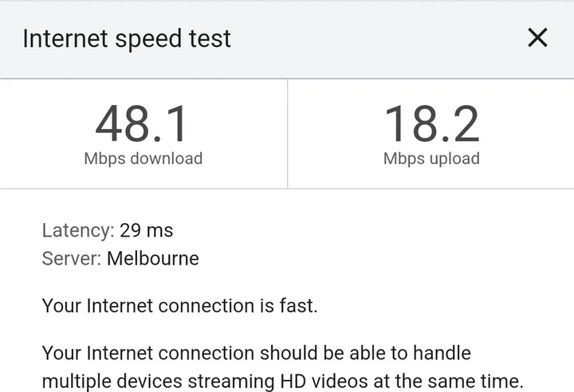Click the word 'download' under 48.1

click(166, 159)
